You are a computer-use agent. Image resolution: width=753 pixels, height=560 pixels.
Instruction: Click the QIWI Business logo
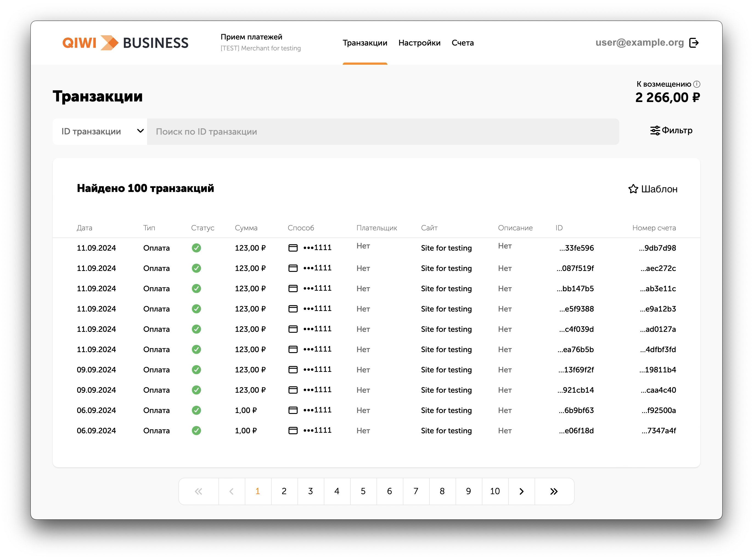[x=125, y=43]
